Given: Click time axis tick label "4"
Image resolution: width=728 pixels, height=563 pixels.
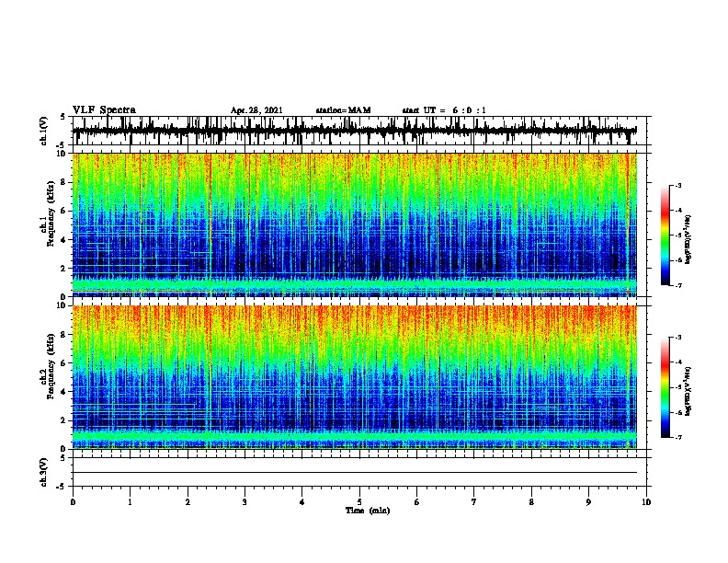Looking at the screenshot, I should [x=302, y=502].
